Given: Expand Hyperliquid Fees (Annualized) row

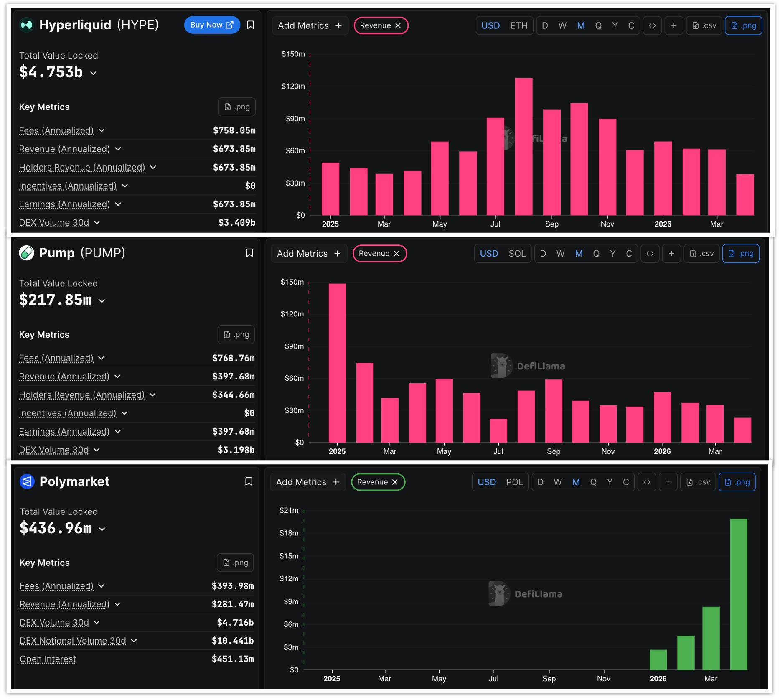Looking at the screenshot, I should pos(102,131).
